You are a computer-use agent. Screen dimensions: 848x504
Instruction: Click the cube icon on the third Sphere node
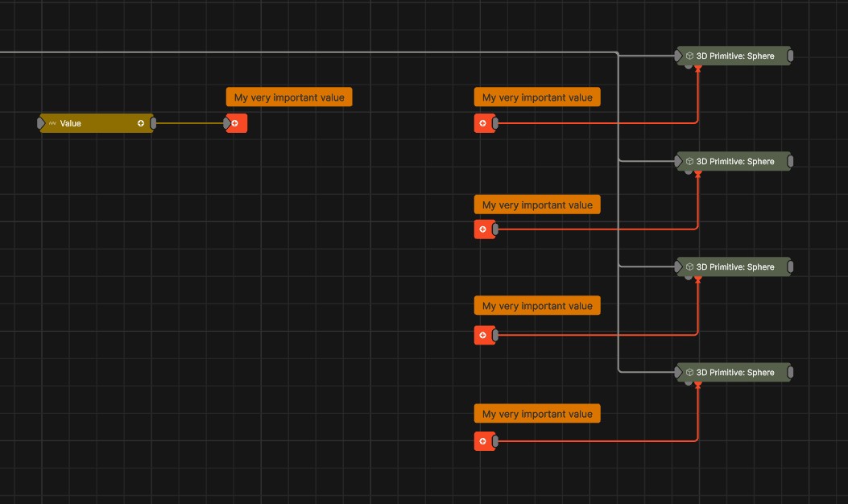click(x=689, y=266)
